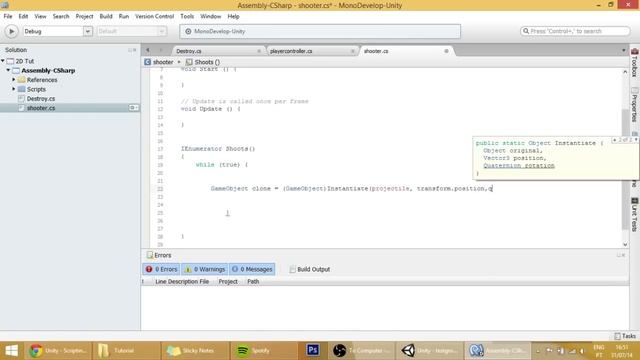This screenshot has width=640, height=360.
Task: Toggle the 0 Errors filter
Action: click(x=161, y=269)
